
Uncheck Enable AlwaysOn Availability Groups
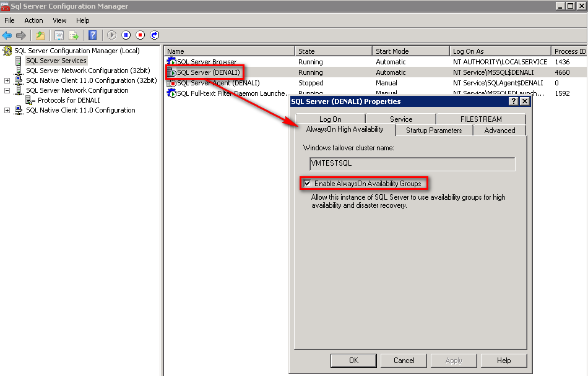308,184
